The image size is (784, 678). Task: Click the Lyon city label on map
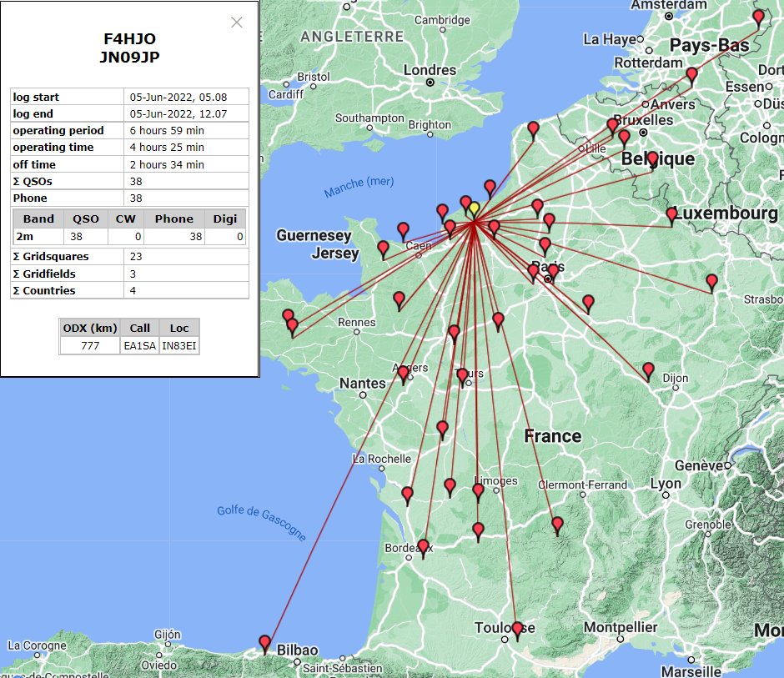tap(666, 484)
